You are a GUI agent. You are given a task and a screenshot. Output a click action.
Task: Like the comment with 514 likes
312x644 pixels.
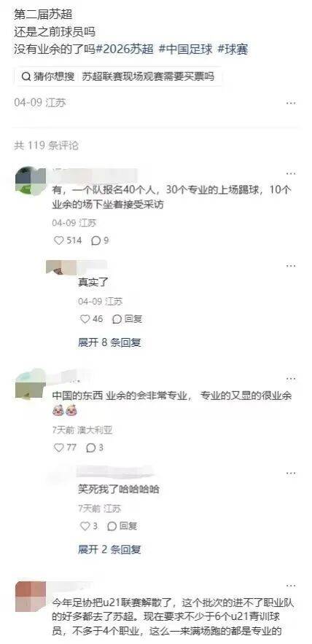tap(59, 240)
